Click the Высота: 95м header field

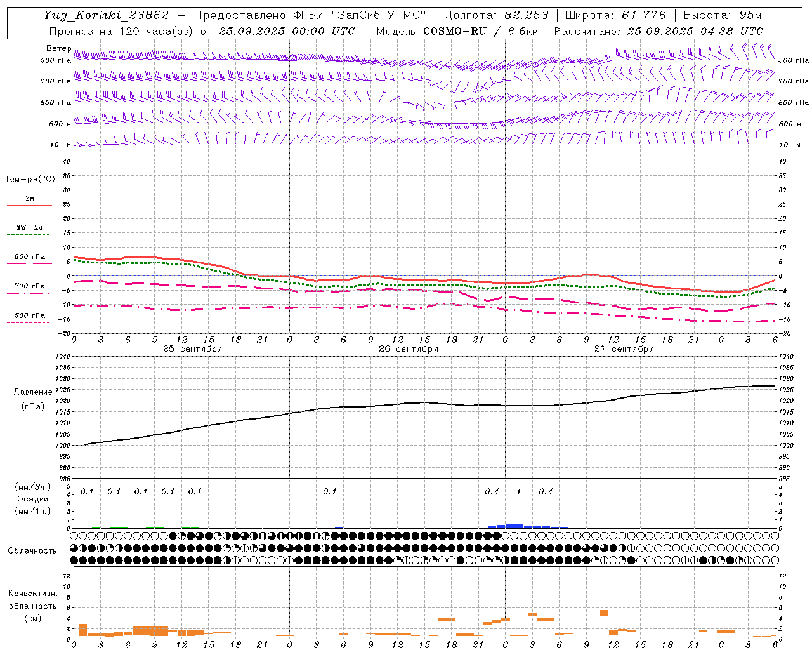click(723, 15)
